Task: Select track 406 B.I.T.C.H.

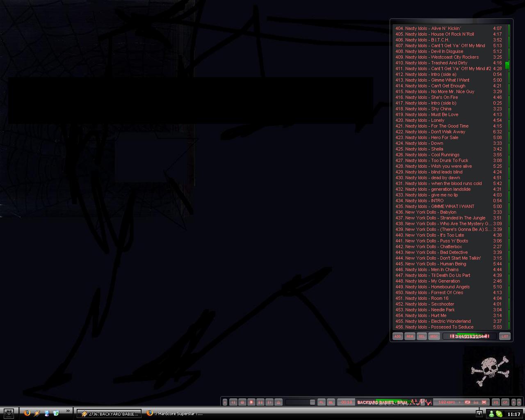Action: pos(448,40)
